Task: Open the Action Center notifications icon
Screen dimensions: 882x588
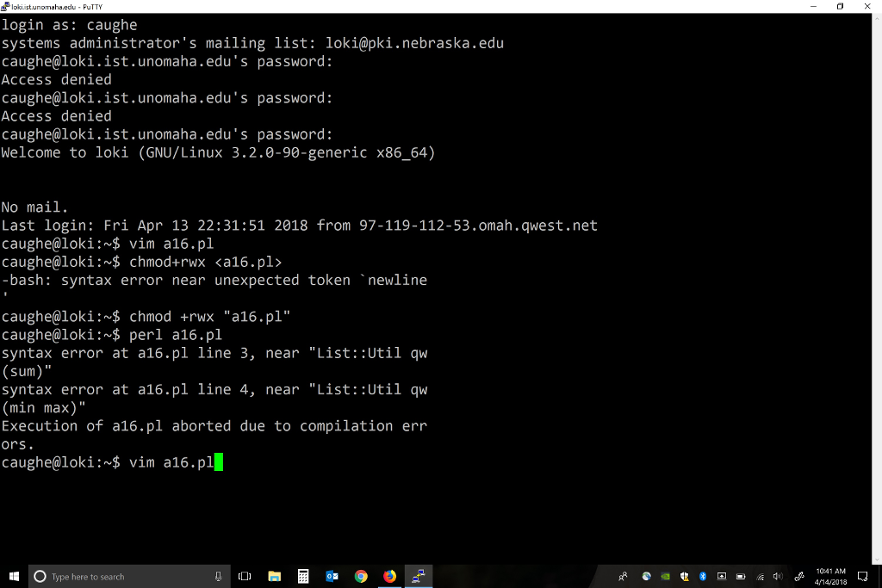Action: (863, 576)
